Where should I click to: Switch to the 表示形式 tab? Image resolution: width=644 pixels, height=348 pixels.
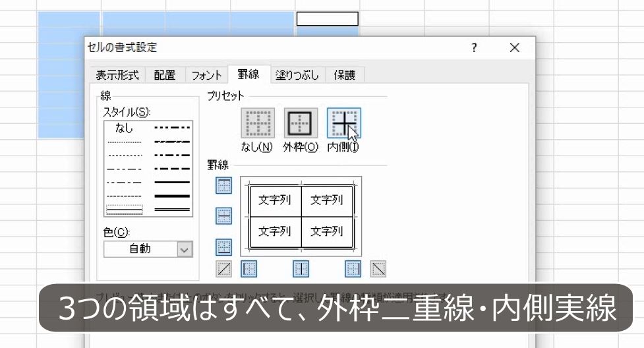117,74
